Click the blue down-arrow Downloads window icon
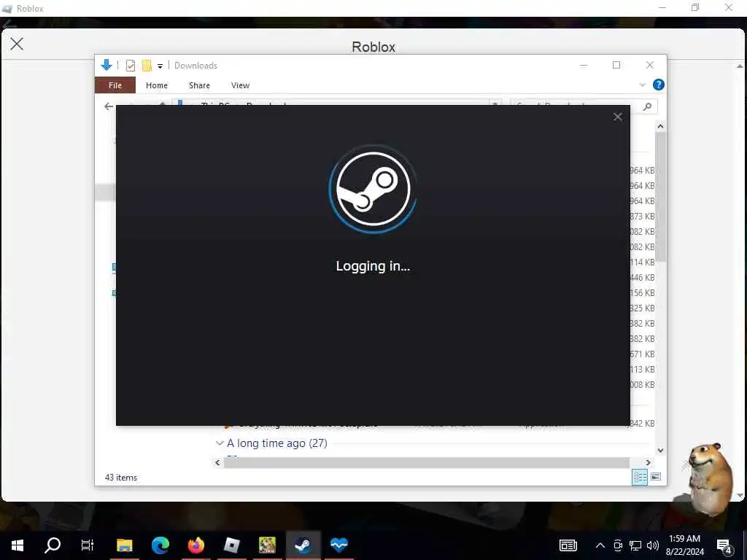 click(107, 65)
